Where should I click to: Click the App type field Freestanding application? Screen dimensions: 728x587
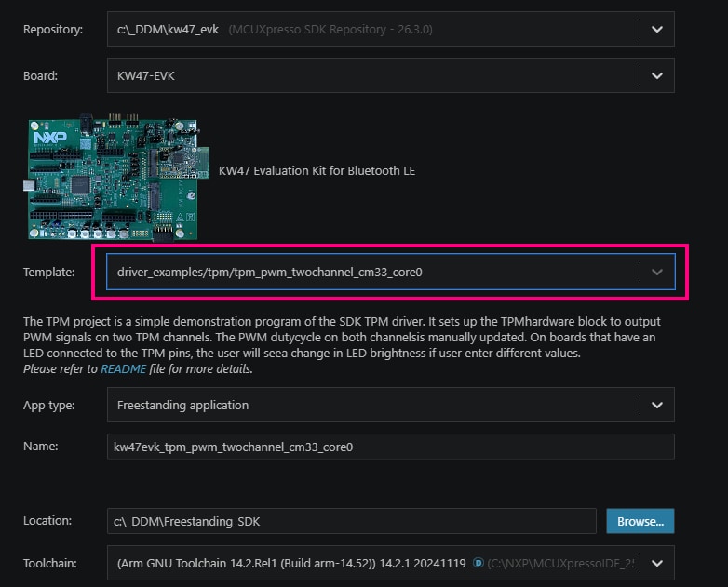coord(390,405)
